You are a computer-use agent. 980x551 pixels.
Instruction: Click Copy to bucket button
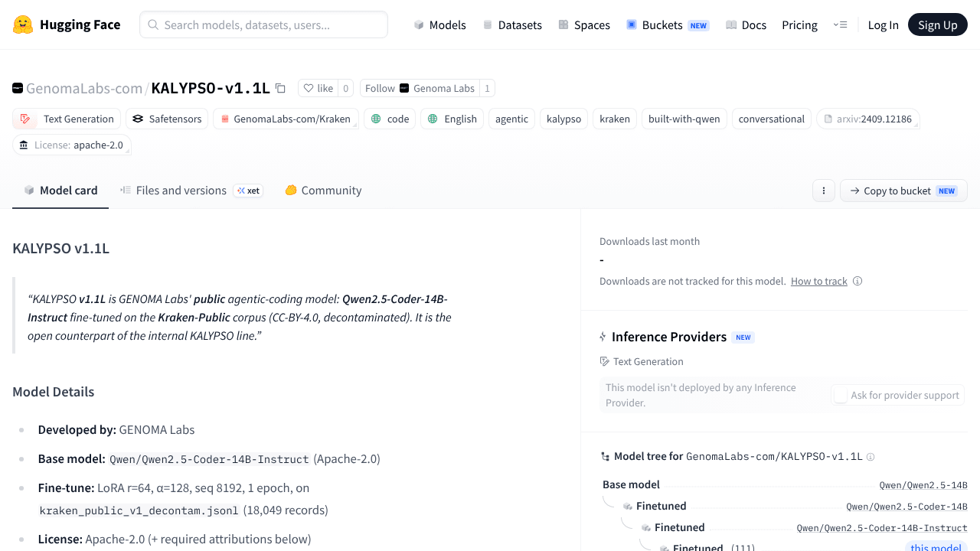tap(903, 191)
